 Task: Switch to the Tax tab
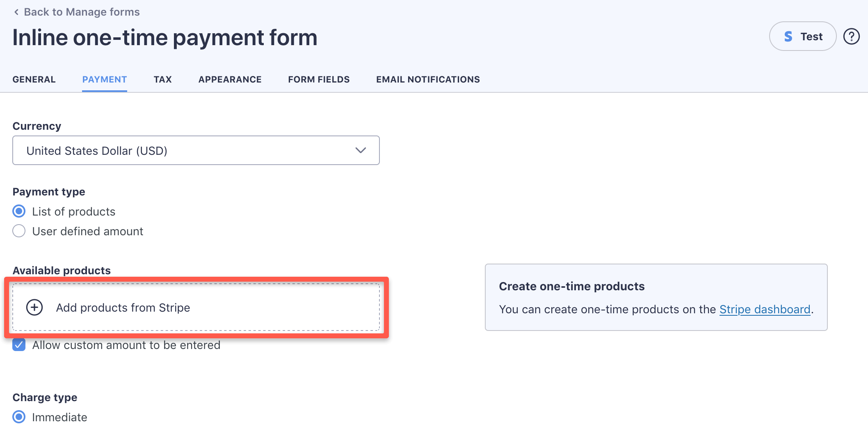point(162,79)
